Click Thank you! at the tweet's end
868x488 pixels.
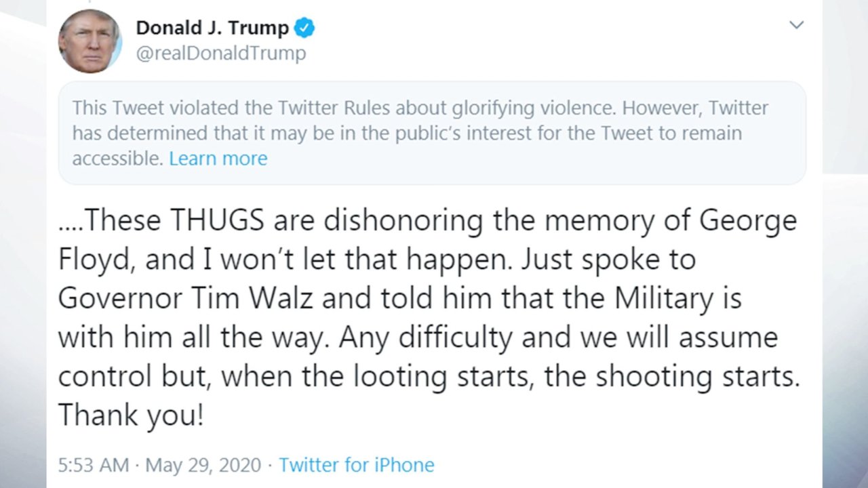click(130, 415)
